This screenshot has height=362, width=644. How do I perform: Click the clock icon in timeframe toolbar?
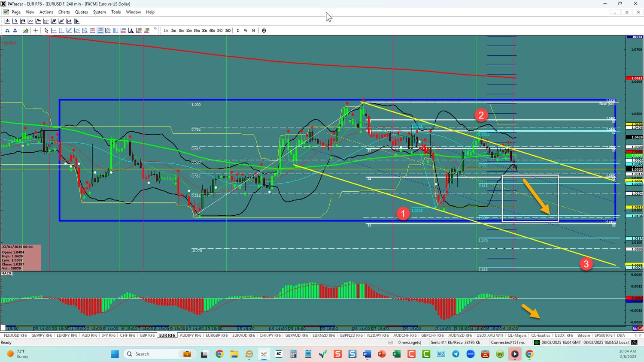pyautogui.click(x=264, y=30)
